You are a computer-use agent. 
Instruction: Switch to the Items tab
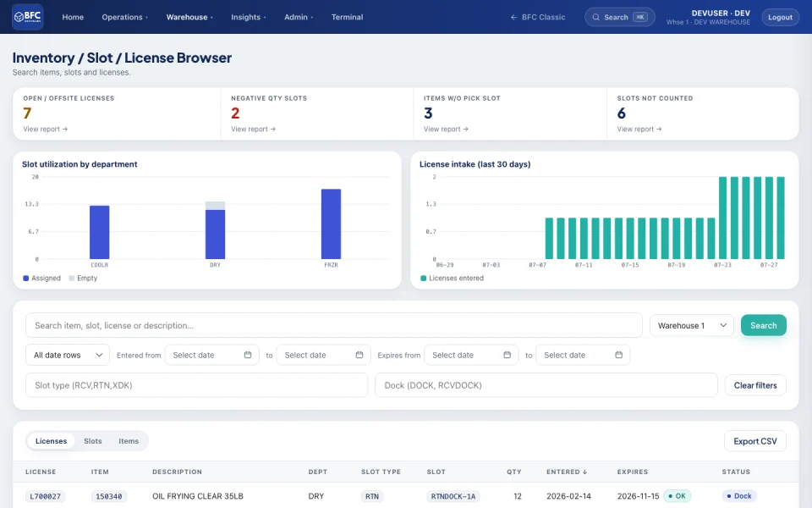click(x=129, y=440)
